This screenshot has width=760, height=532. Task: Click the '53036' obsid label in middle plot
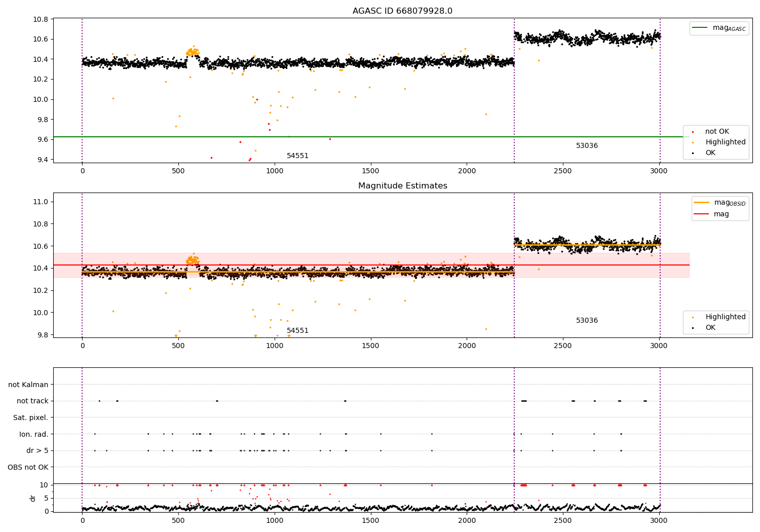click(x=587, y=321)
